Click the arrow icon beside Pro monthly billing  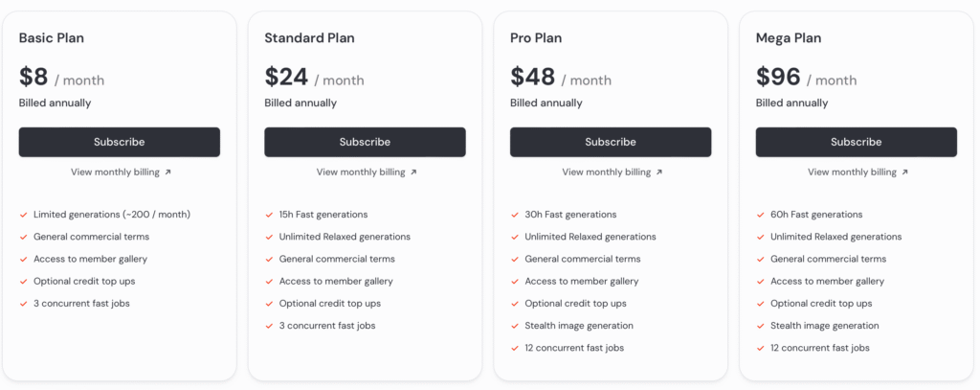[658, 172]
